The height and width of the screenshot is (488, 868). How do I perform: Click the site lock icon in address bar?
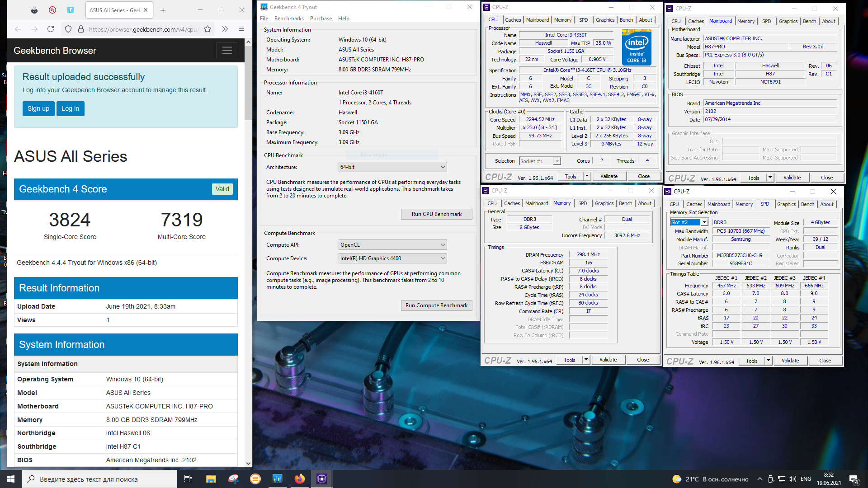point(81,29)
